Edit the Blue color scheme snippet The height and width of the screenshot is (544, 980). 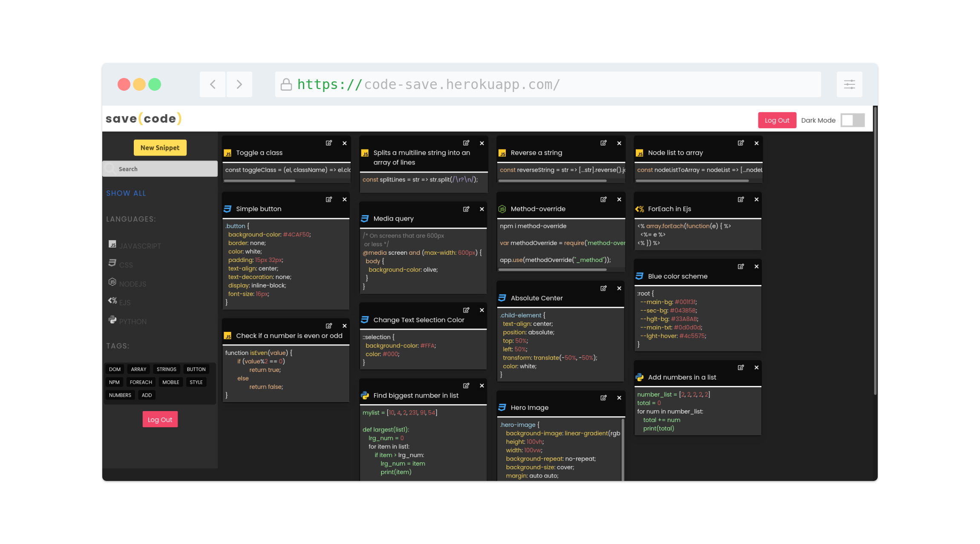(741, 267)
